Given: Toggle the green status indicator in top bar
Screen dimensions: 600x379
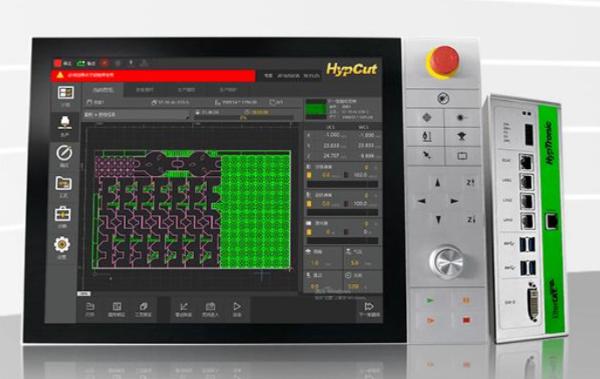Looking at the screenshot, I should pyautogui.click(x=81, y=63).
